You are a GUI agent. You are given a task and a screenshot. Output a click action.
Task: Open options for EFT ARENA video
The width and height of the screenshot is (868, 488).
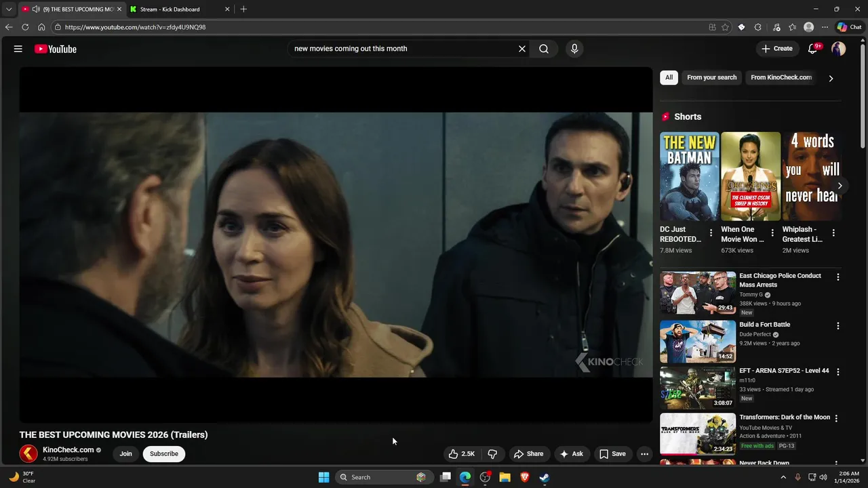(838, 372)
